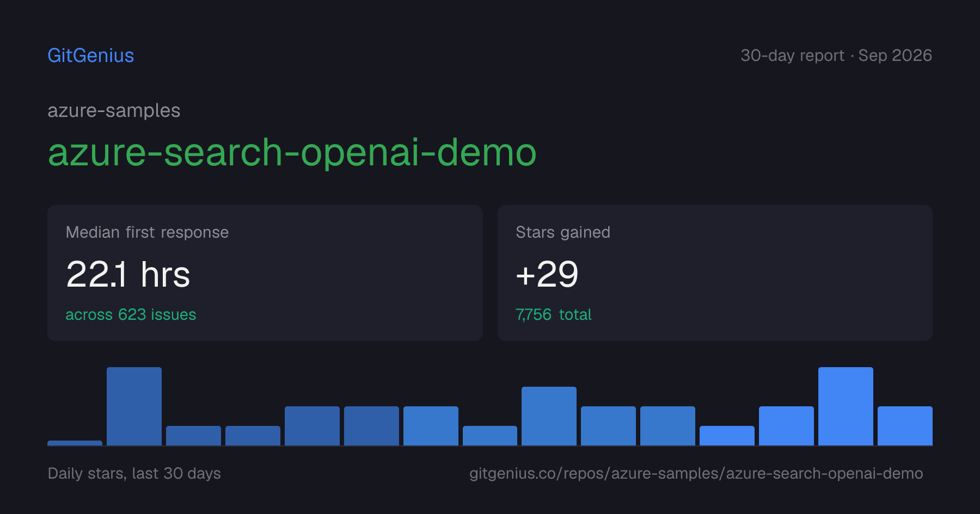Select the azure-samples owner name

click(x=114, y=110)
